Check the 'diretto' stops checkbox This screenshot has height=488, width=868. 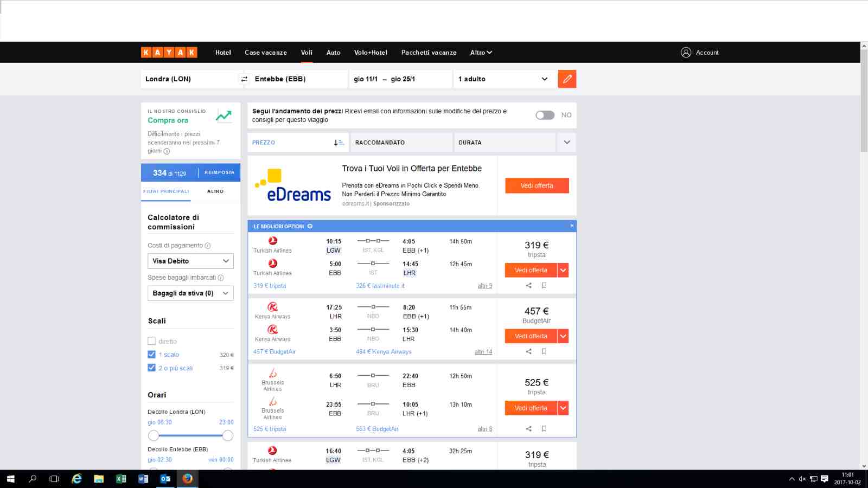(x=151, y=341)
